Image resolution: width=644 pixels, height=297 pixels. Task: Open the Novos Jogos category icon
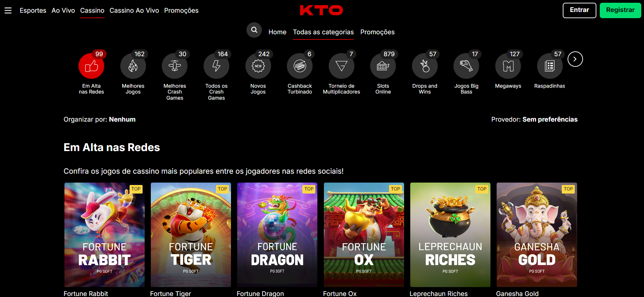[x=258, y=66]
